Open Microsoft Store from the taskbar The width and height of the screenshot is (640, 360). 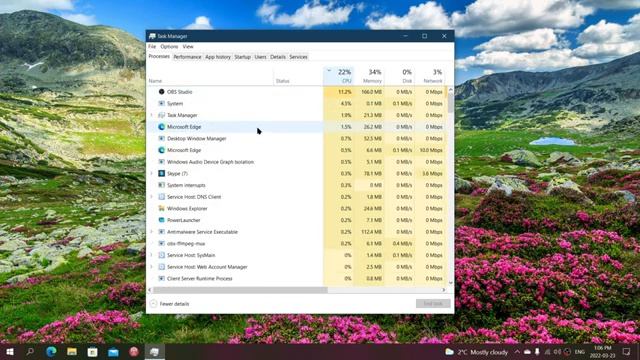click(93, 351)
